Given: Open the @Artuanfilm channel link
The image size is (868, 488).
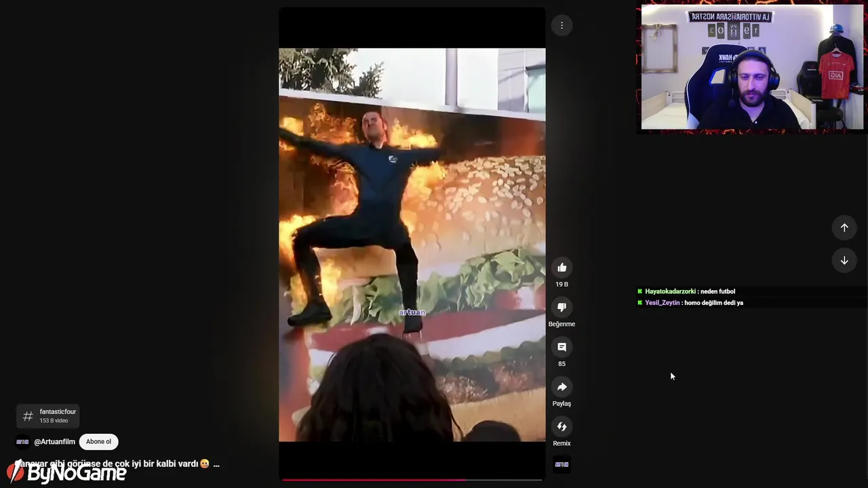Looking at the screenshot, I should [55, 442].
